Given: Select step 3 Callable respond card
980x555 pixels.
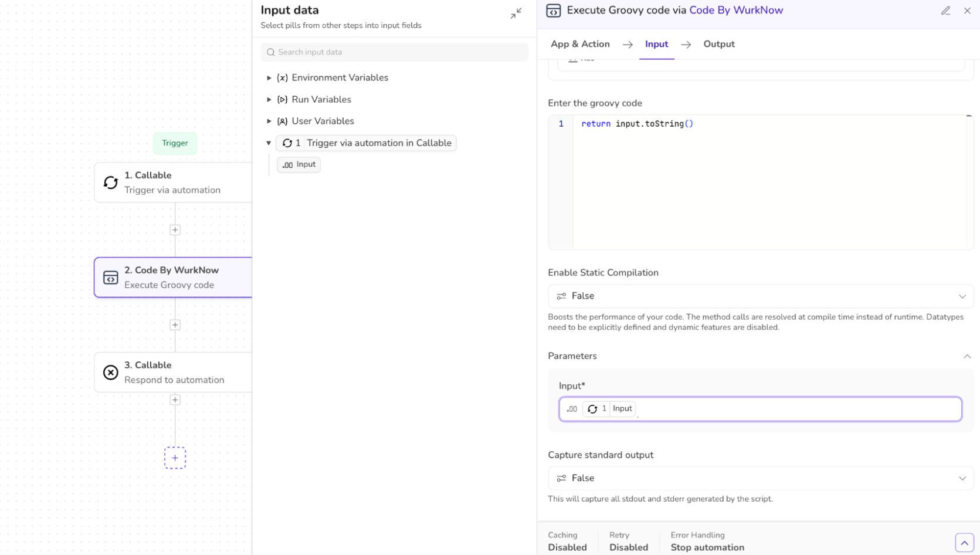Looking at the screenshot, I should [x=173, y=373].
